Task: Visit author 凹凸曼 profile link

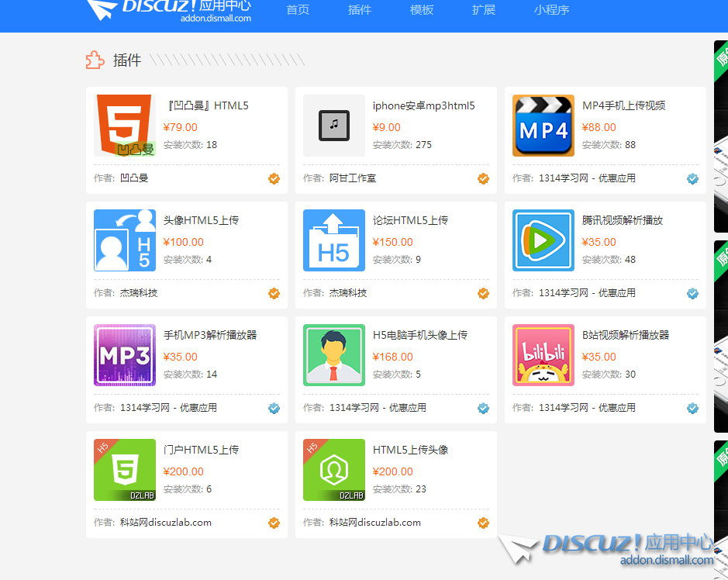Action: pos(134,178)
